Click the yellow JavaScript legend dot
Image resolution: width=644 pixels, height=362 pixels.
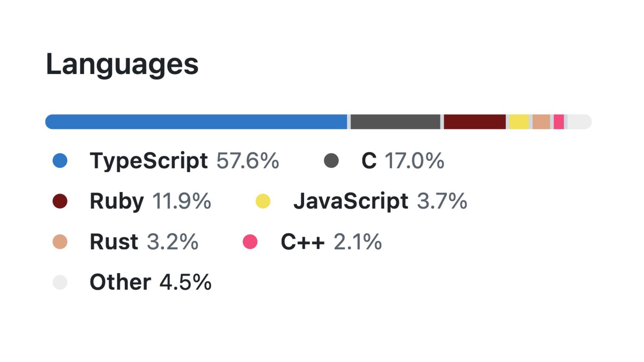(263, 201)
